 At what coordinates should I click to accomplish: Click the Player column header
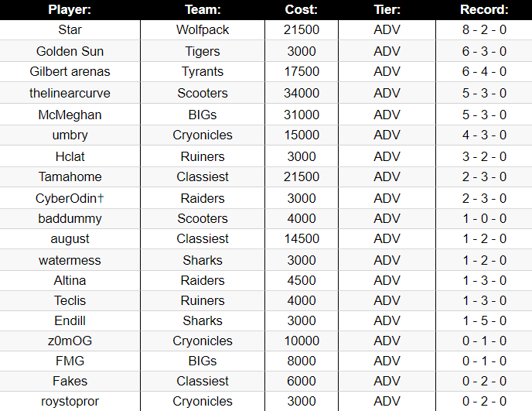point(70,9)
